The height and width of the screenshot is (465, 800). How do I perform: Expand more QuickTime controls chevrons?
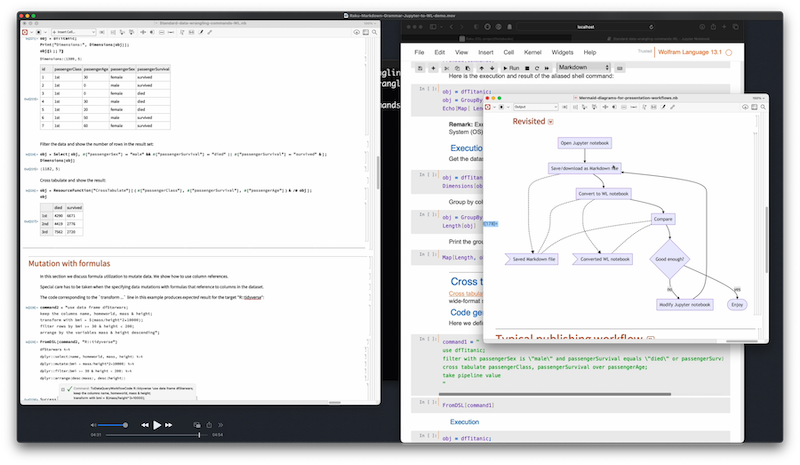[x=220, y=425]
